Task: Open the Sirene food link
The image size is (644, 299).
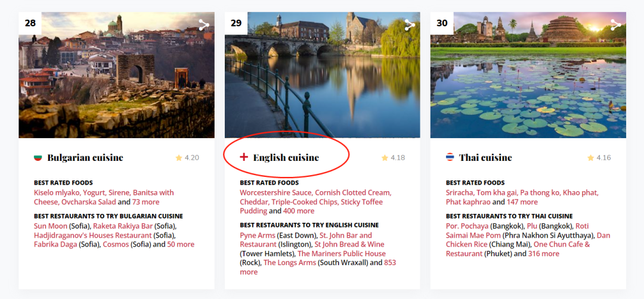Action: pos(119,193)
